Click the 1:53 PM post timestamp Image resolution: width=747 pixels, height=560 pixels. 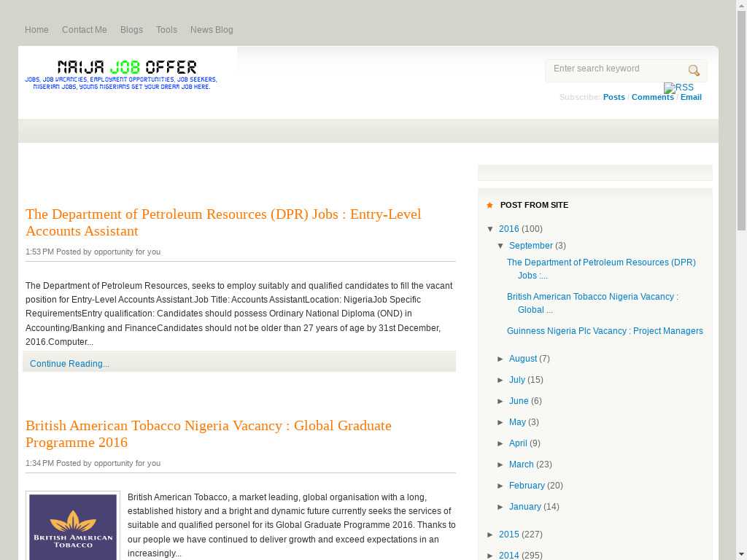(39, 252)
